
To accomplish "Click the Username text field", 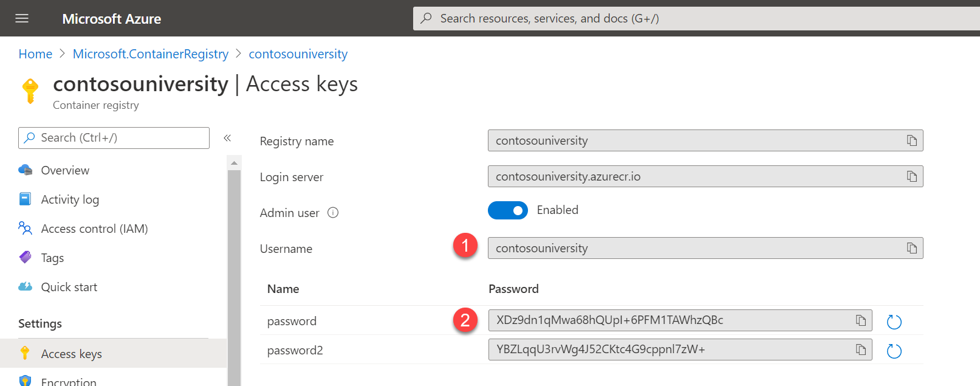I will 705,248.
